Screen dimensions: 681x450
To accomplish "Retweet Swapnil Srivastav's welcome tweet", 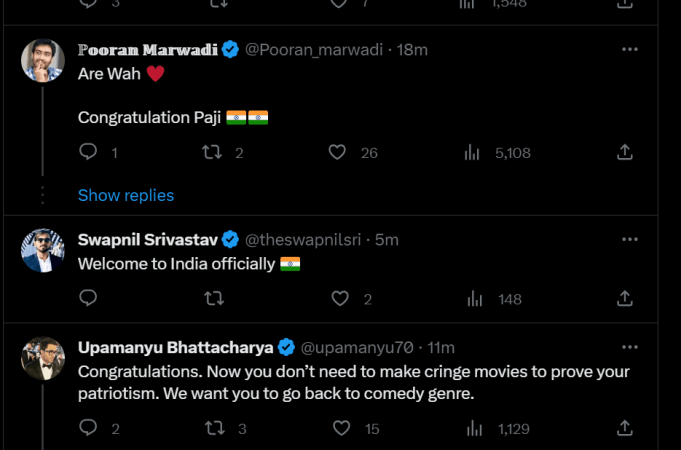I will (x=213, y=298).
